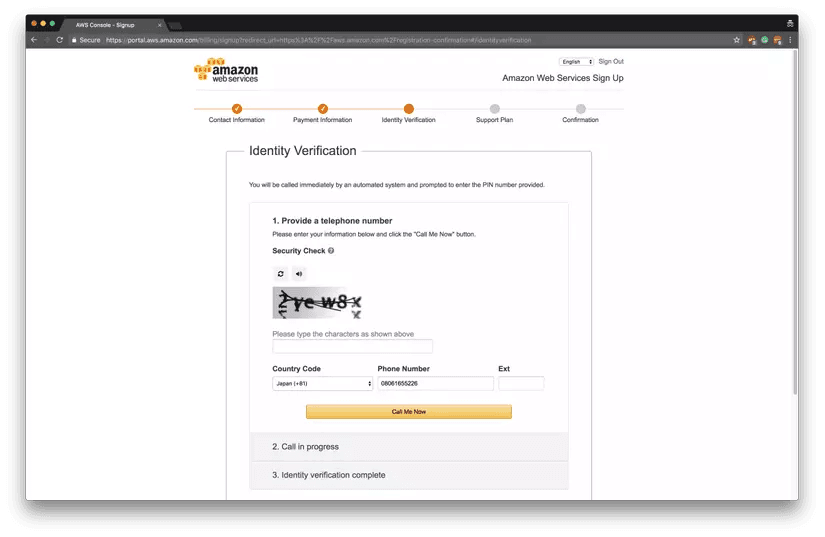
Task: Click the Call Me Now button
Action: pos(409,412)
